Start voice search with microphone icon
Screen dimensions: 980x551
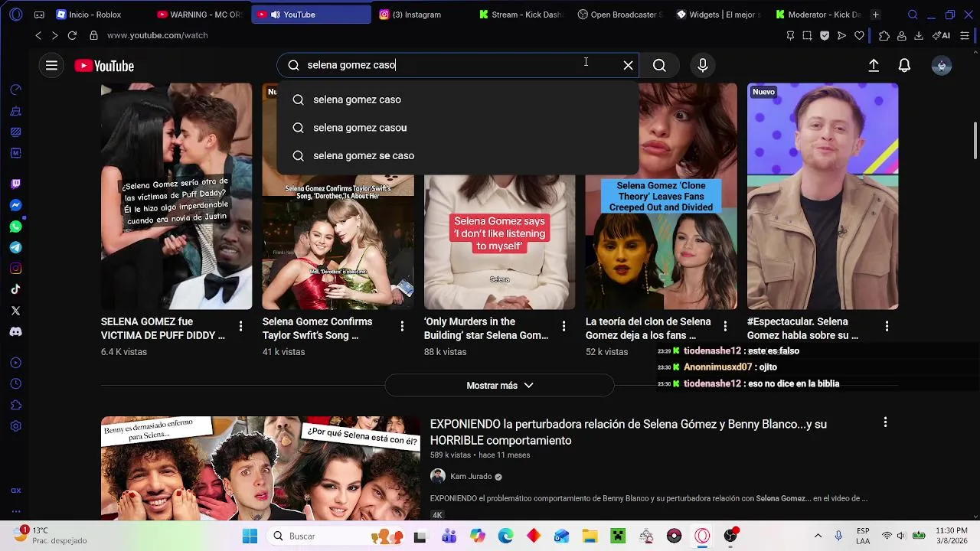[702, 66]
